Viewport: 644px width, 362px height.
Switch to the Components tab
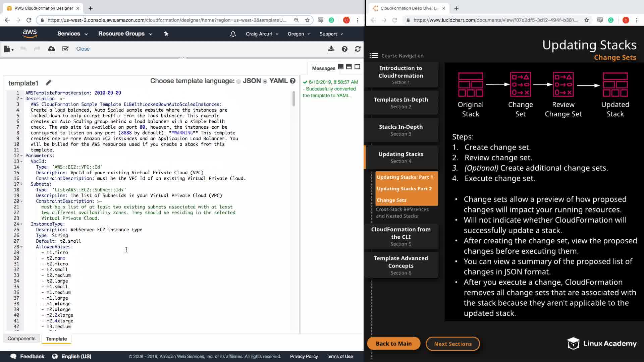click(x=21, y=339)
